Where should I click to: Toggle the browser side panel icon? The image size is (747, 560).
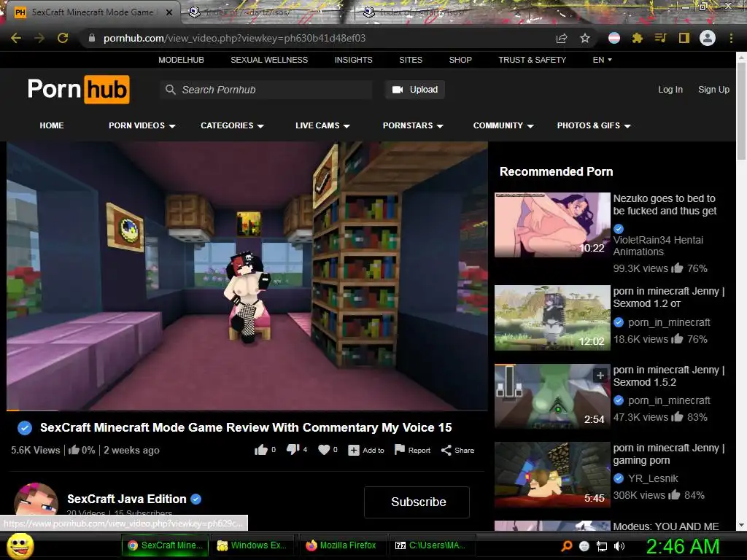click(684, 38)
